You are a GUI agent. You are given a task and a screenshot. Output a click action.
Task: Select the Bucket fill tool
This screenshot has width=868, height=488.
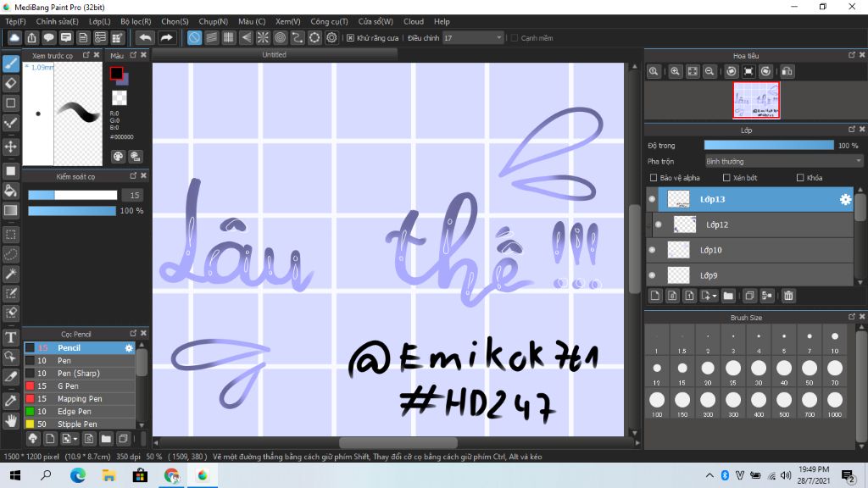pyautogui.click(x=11, y=191)
